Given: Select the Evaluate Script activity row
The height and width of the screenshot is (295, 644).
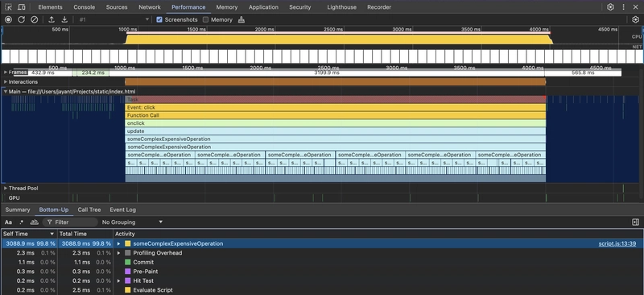Looking at the screenshot, I should (x=321, y=290).
